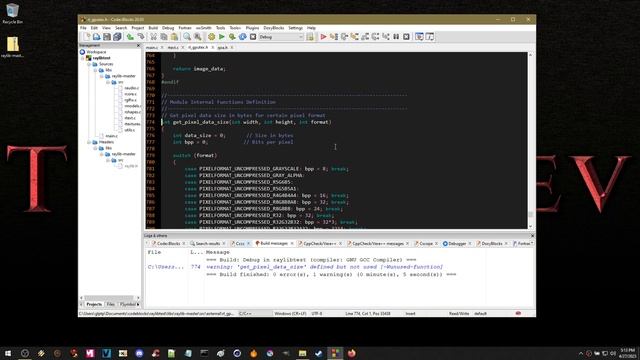The image size is (640, 360).
Task: Collapse the Sources folder in tree
Action: click(x=89, y=64)
